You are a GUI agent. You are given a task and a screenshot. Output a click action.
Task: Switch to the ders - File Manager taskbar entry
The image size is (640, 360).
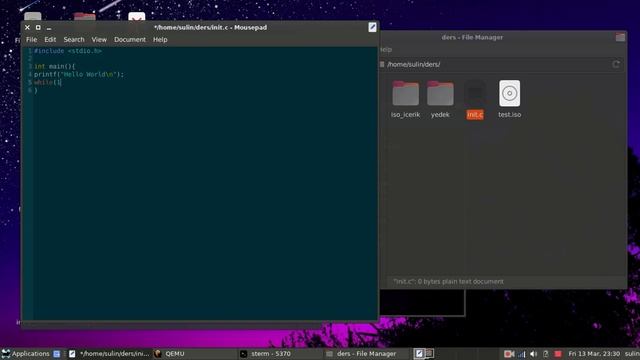click(361, 353)
